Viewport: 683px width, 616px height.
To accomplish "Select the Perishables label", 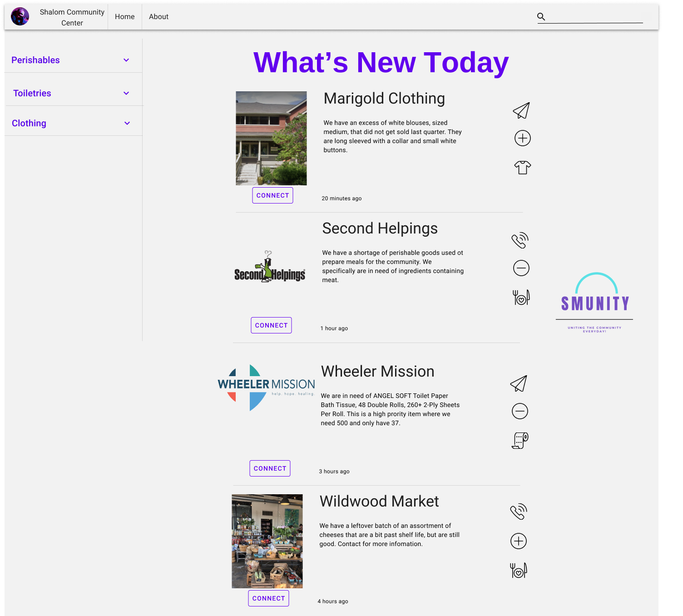I will pos(35,60).
